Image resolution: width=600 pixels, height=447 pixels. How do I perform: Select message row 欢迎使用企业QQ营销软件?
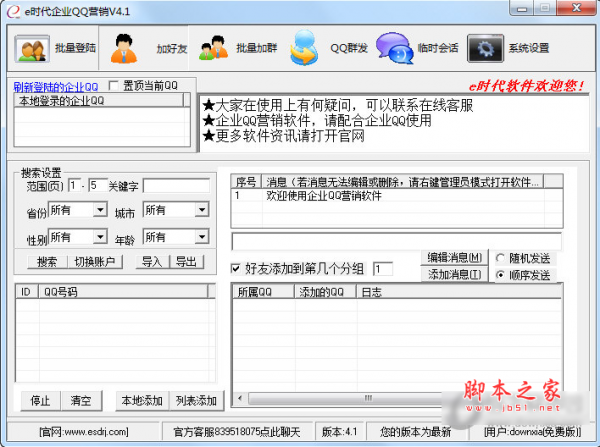tap(387, 196)
